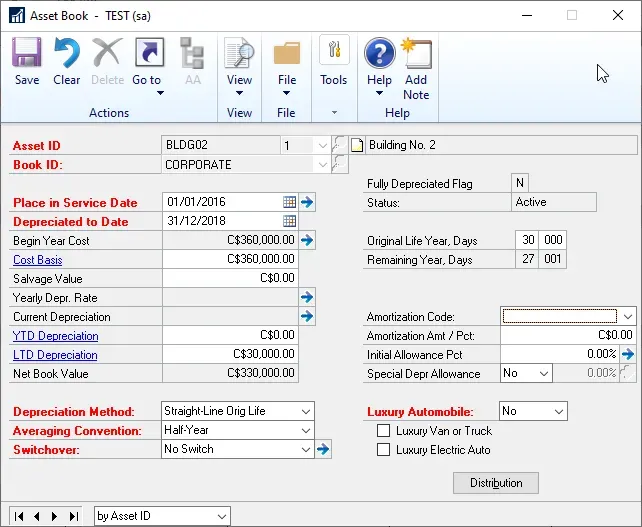The height and width of the screenshot is (527, 642).
Task: Click the lookup icon next to Asset ID suffix
Action: [339, 145]
